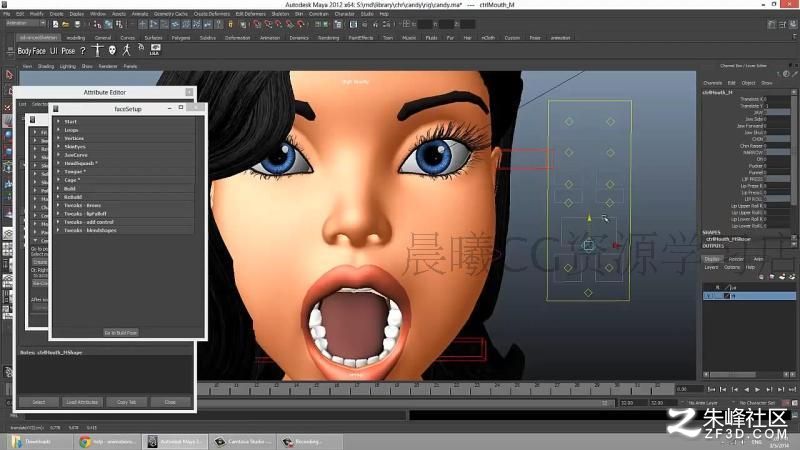This screenshot has width=800, height=450.
Task: Click the Pucker attribute in Channel Box
Action: coord(756,166)
